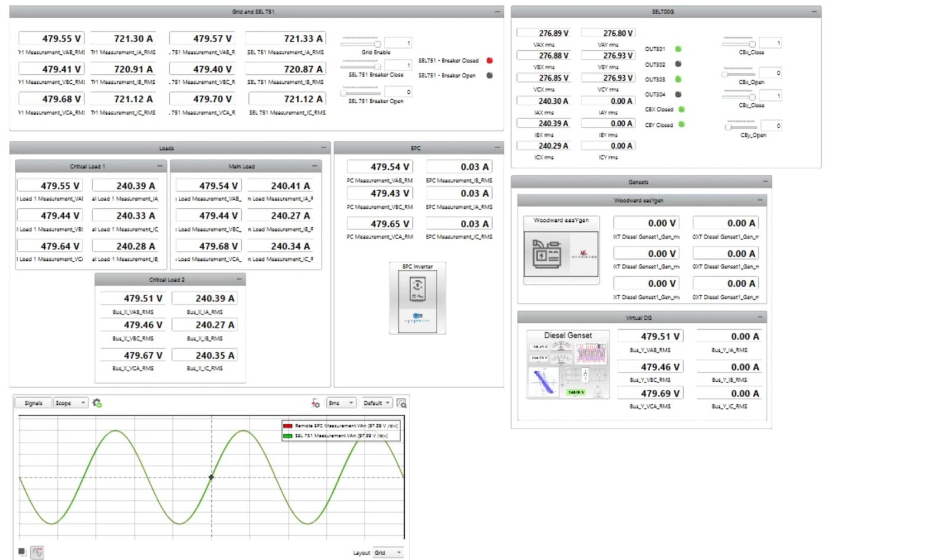This screenshot has height=560, width=944.
Task: Click the CBy_Open value field
Action: pyautogui.click(x=771, y=126)
